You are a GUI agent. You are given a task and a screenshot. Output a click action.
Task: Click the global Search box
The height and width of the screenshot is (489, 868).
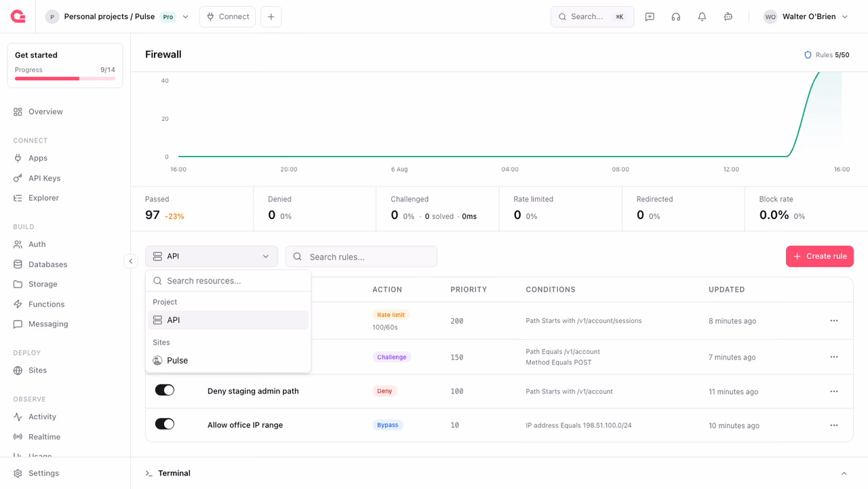coord(592,17)
